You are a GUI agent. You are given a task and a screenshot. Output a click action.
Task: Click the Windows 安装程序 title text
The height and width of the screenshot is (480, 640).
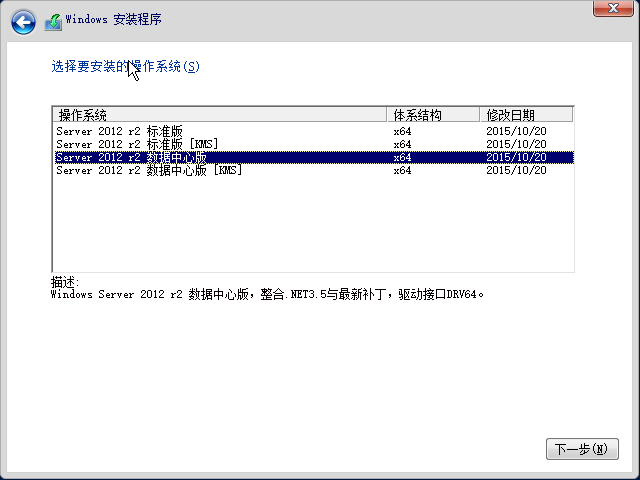113,19
